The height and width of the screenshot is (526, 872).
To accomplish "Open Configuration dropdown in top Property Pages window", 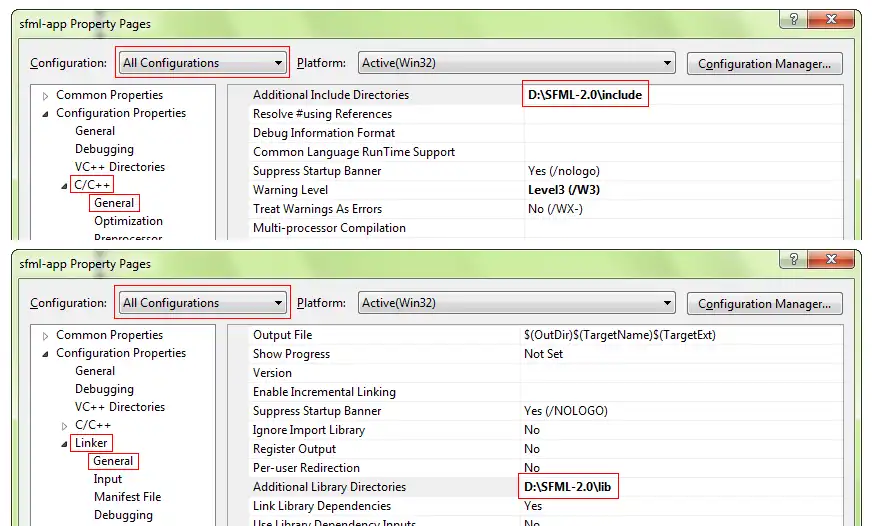I will (202, 63).
